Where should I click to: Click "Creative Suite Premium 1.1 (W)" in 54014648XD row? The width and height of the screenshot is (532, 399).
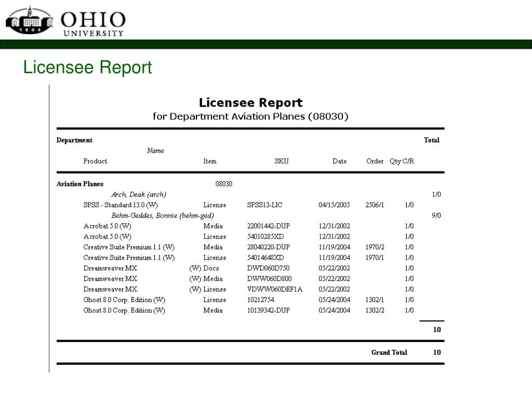pos(129,258)
